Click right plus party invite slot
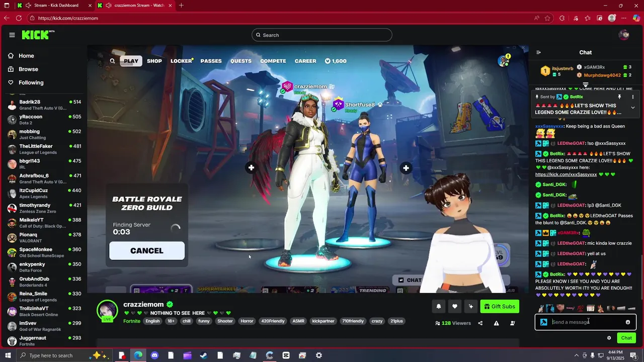Viewport: 644px width, 362px height. pos(406,168)
